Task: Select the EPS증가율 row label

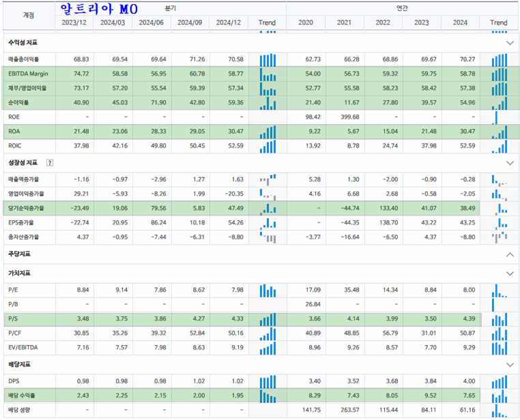Action: coord(21,222)
